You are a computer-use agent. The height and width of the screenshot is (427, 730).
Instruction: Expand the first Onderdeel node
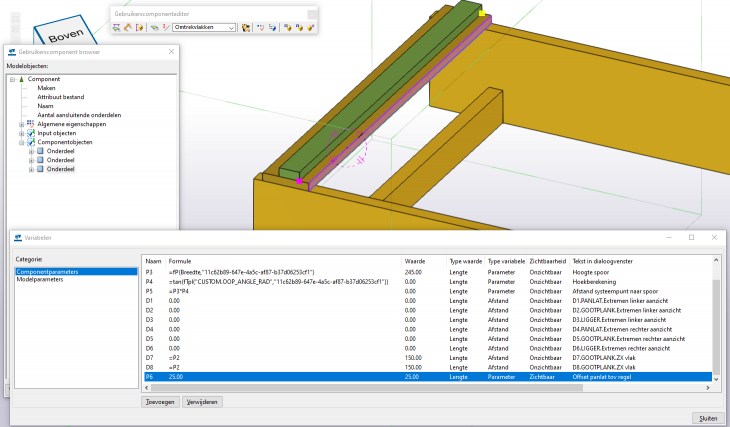click(x=31, y=151)
